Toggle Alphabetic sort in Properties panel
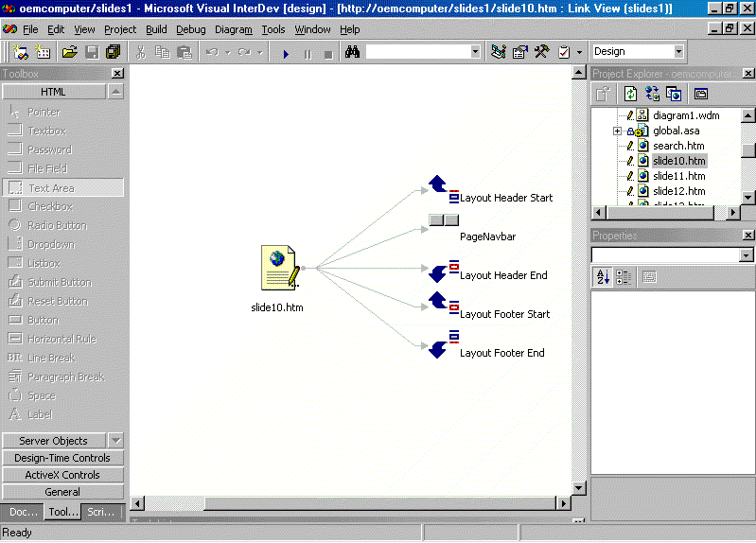The width and height of the screenshot is (756, 543). [x=603, y=277]
